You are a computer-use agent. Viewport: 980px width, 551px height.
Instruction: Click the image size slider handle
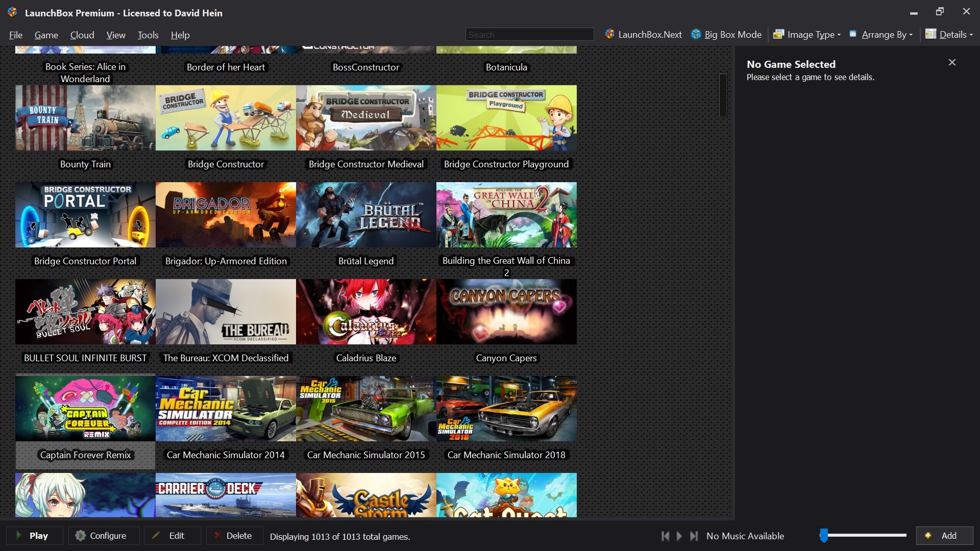(x=824, y=535)
